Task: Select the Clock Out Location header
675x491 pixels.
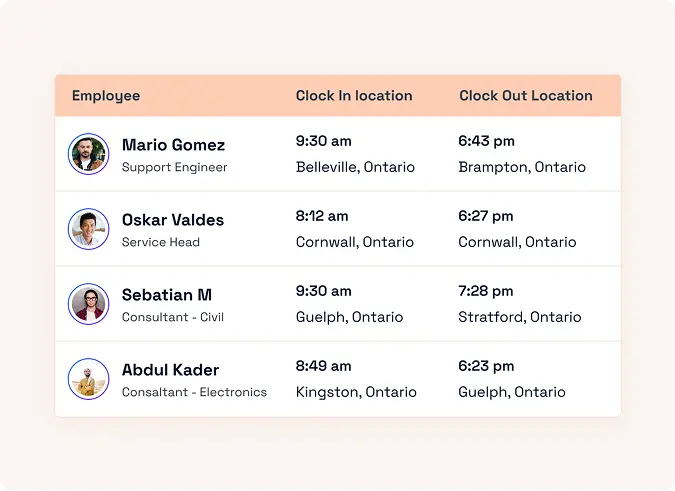Action: pyautogui.click(x=526, y=96)
